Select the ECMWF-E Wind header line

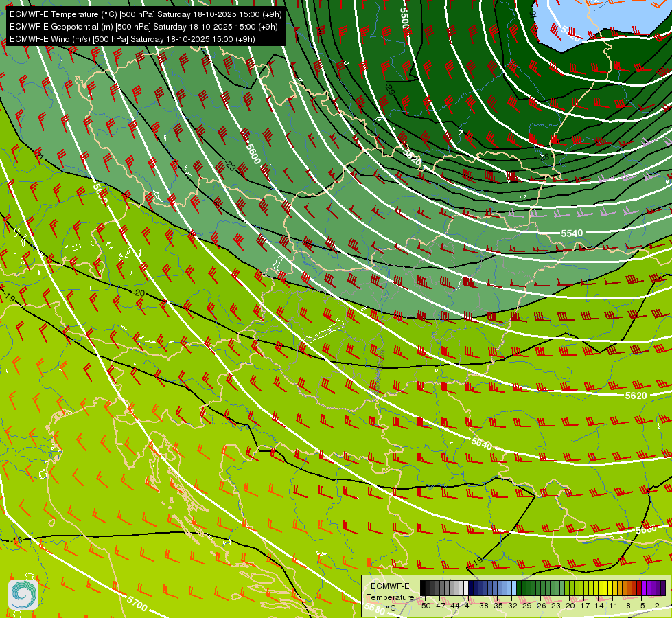click(132, 39)
